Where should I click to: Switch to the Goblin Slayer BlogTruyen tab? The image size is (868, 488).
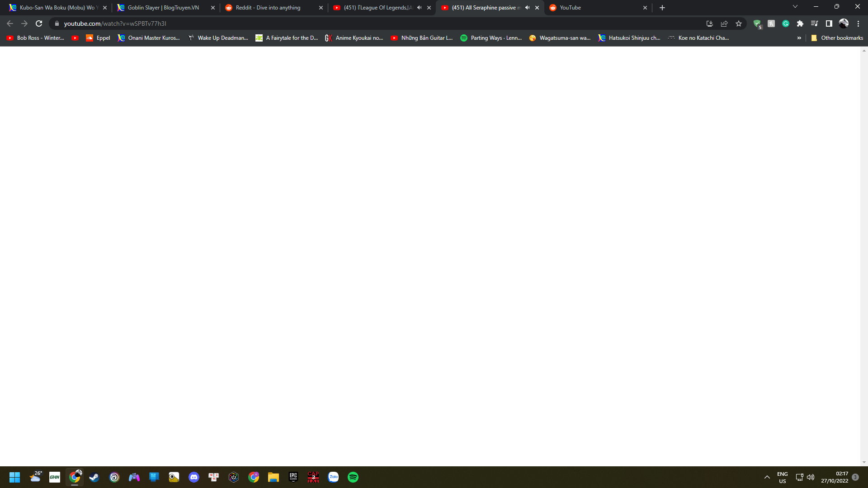click(x=160, y=8)
